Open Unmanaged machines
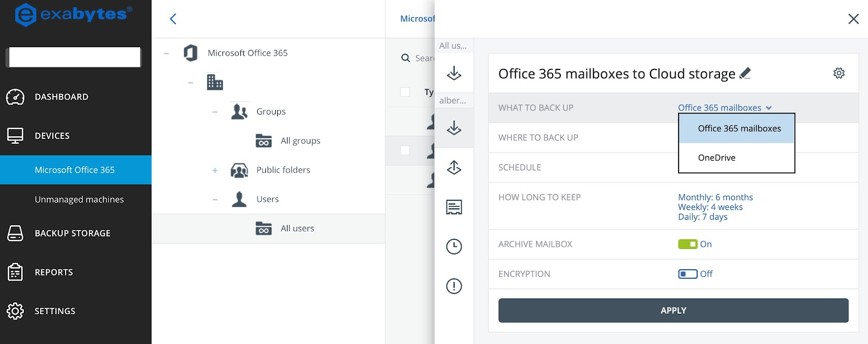 (79, 199)
